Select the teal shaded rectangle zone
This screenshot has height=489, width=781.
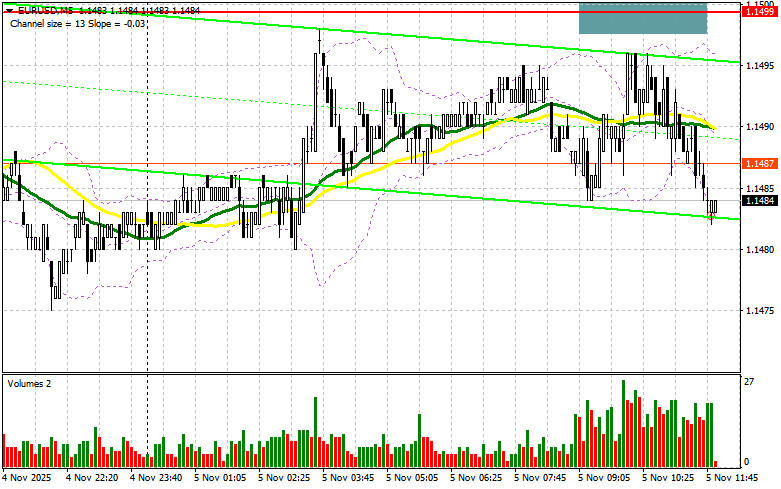(642, 18)
